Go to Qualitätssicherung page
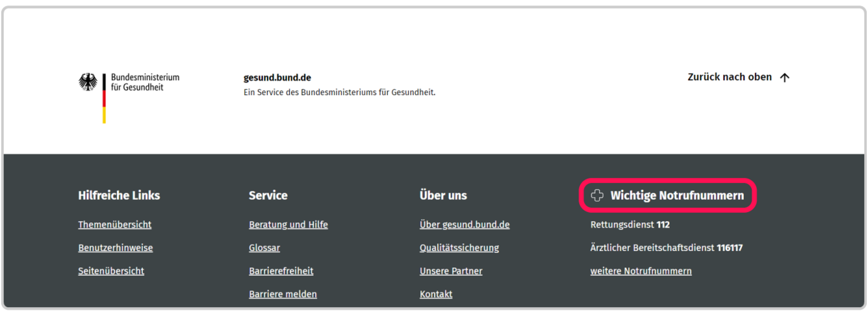The height and width of the screenshot is (327, 868). tap(459, 248)
